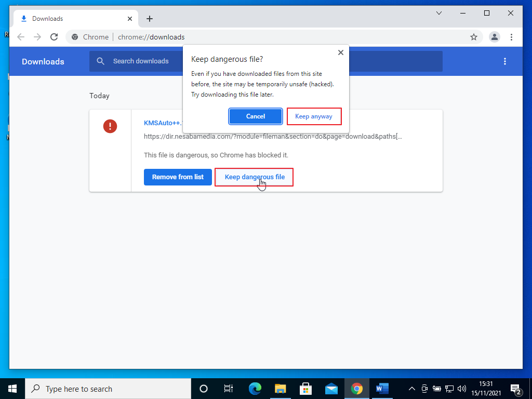The width and height of the screenshot is (532, 399).
Task: Click the red dangerous file warning icon
Action: pyautogui.click(x=110, y=126)
